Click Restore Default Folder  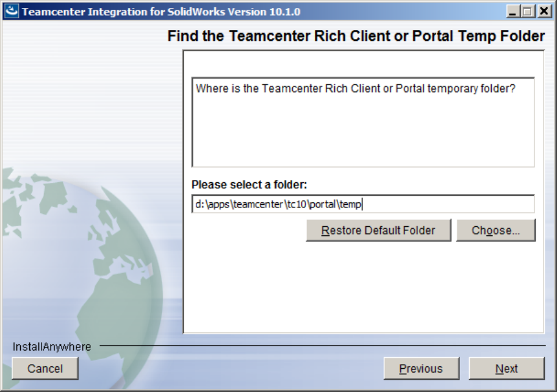pyautogui.click(x=378, y=230)
